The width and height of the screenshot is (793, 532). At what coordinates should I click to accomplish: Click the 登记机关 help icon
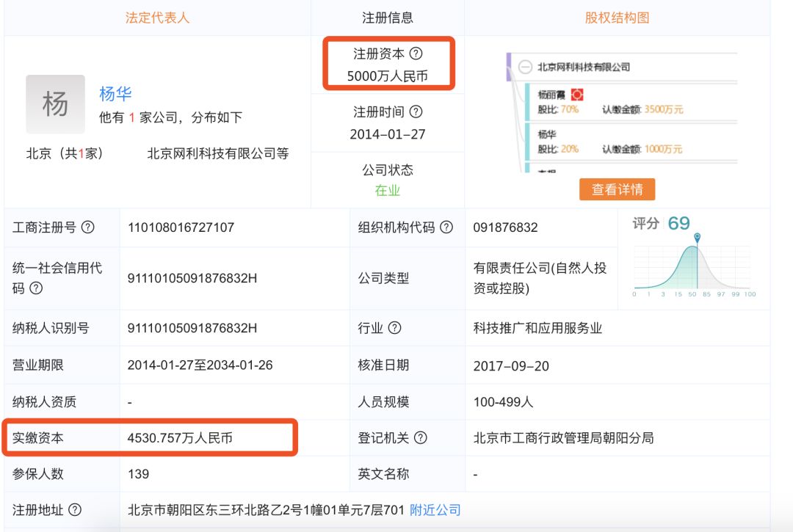pyautogui.click(x=420, y=439)
